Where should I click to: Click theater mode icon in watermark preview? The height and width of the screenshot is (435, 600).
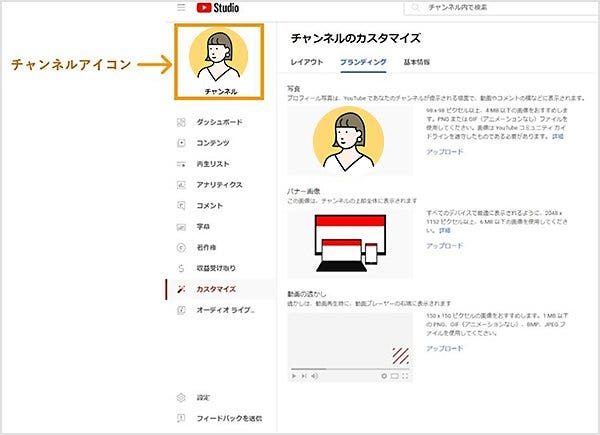(x=395, y=376)
